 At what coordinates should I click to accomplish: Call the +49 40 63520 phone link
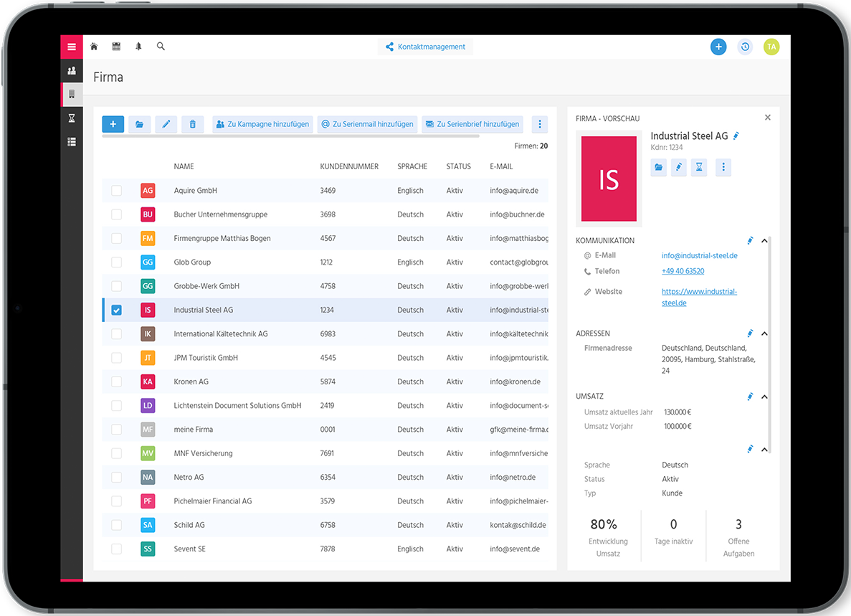pyautogui.click(x=683, y=271)
